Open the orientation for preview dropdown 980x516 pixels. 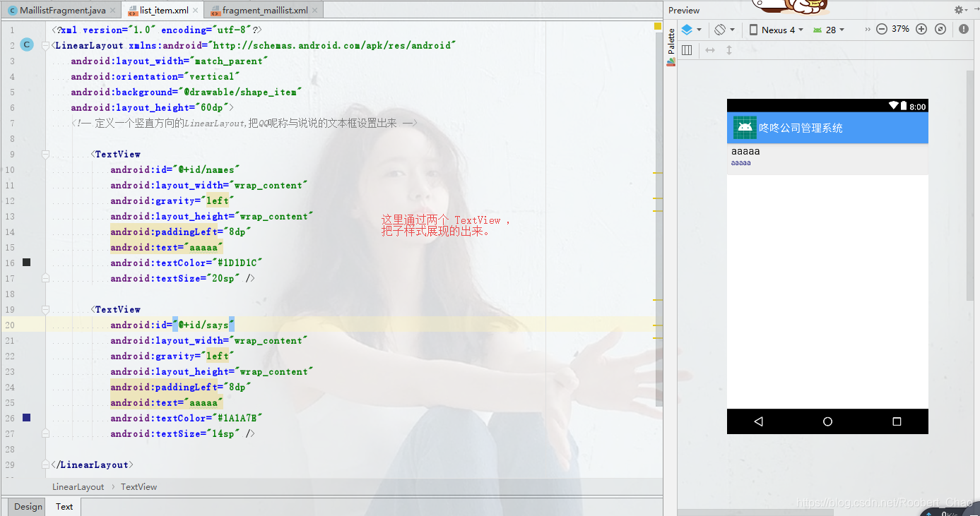(x=724, y=30)
